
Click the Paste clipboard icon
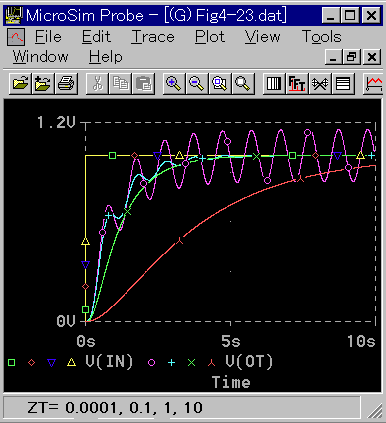pyautogui.click(x=143, y=83)
